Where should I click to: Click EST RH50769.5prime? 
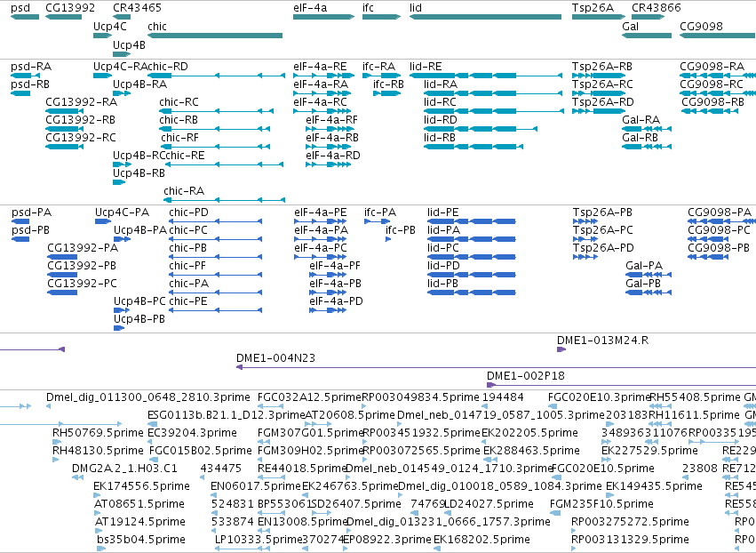(x=55, y=442)
